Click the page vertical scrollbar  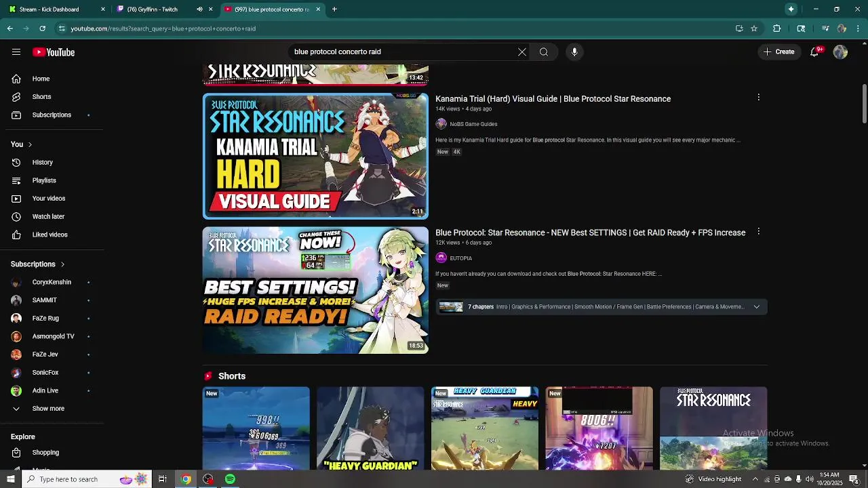pos(864,104)
